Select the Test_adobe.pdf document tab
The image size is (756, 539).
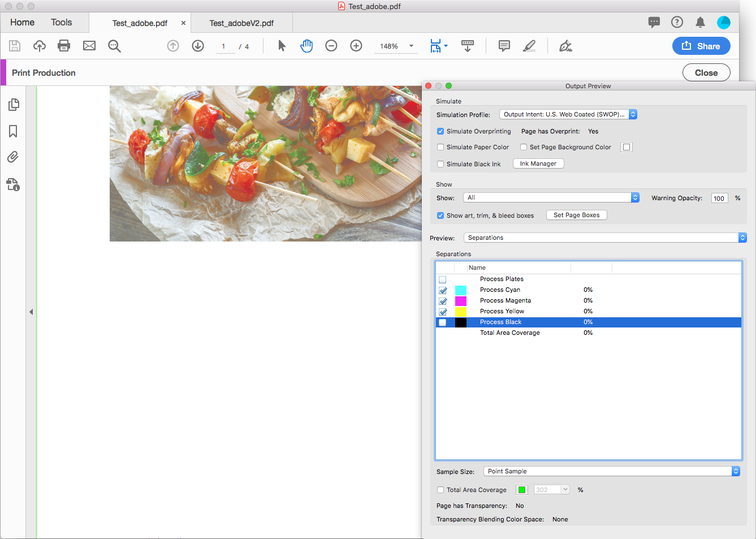tap(140, 23)
